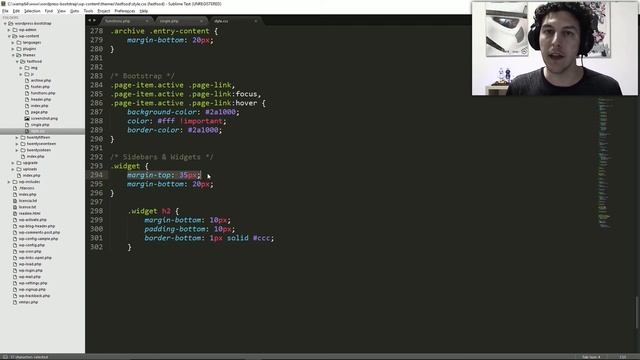Open page.php in the sidebar
The width and height of the screenshot is (640, 360).
39,112
